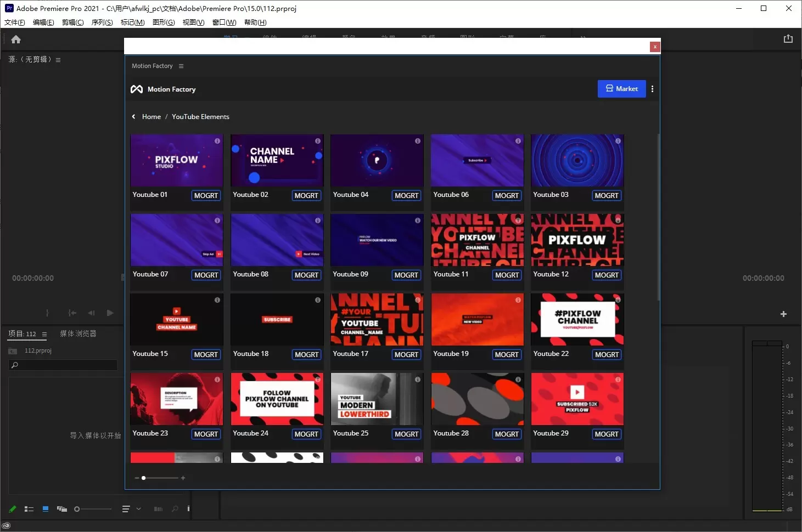Screen dimensions: 802x532
Task: Open the 窗口(W) menu
Action: pyautogui.click(x=224, y=22)
